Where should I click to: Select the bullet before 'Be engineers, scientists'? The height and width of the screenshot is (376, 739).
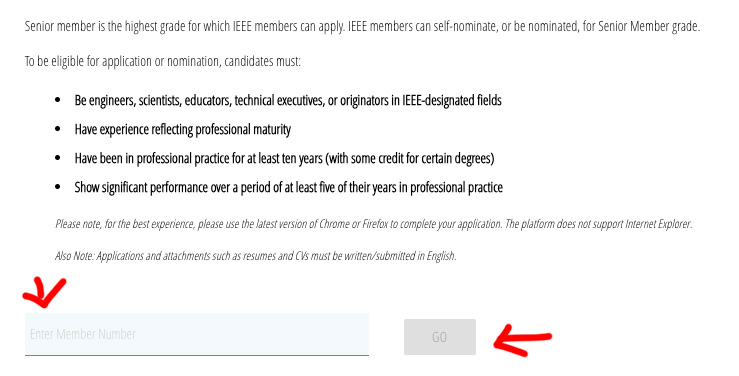pyautogui.click(x=57, y=100)
